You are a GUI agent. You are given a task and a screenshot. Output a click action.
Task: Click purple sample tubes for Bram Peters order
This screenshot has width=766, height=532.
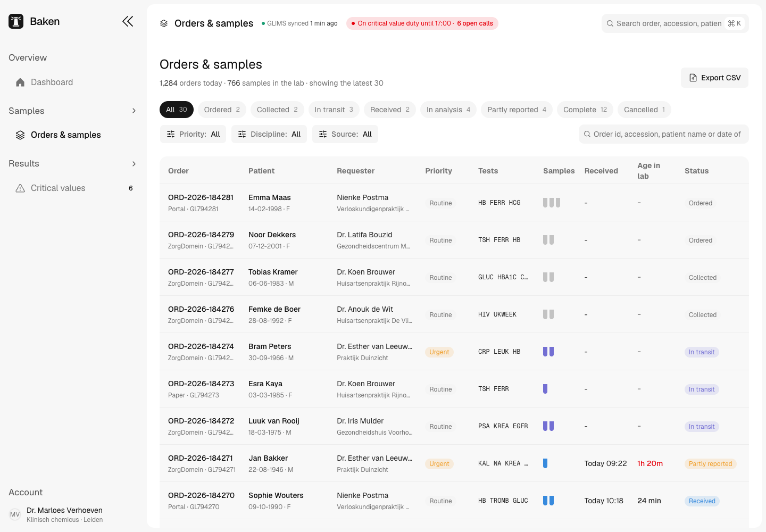pyautogui.click(x=548, y=352)
